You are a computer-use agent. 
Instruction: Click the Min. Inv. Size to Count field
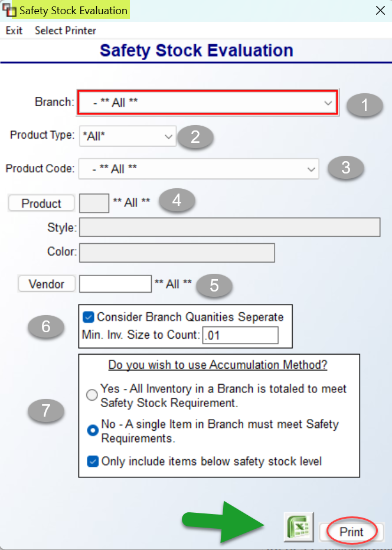click(240, 335)
